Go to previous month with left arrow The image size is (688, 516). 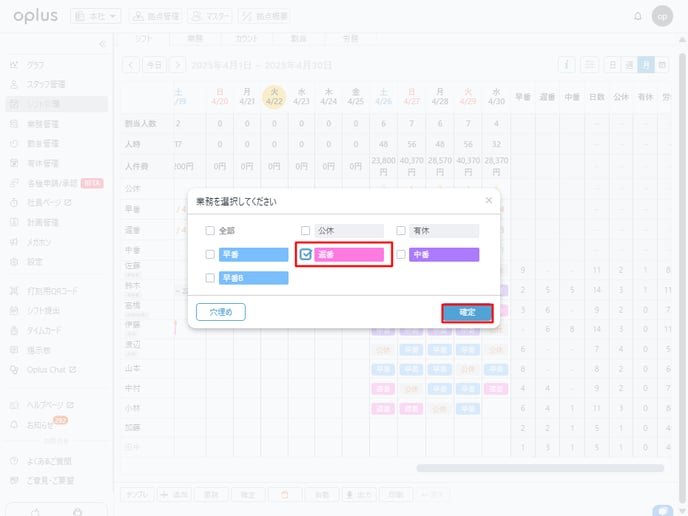[x=129, y=64]
